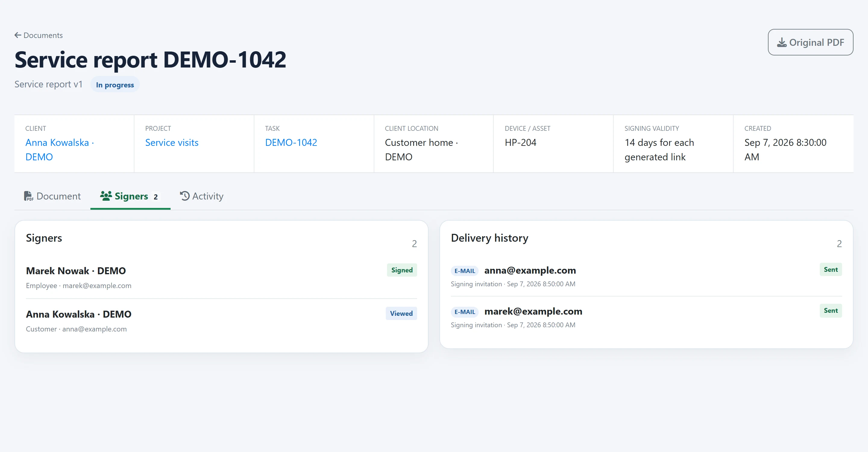Screen dimensions: 868x452
Task: Click 14 days for each generated link
Action: tap(659, 149)
